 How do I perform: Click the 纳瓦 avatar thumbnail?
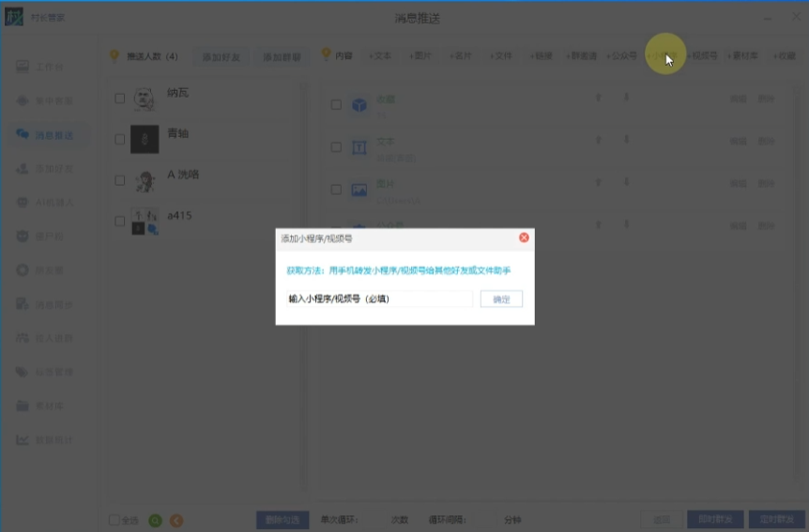pyautogui.click(x=145, y=98)
